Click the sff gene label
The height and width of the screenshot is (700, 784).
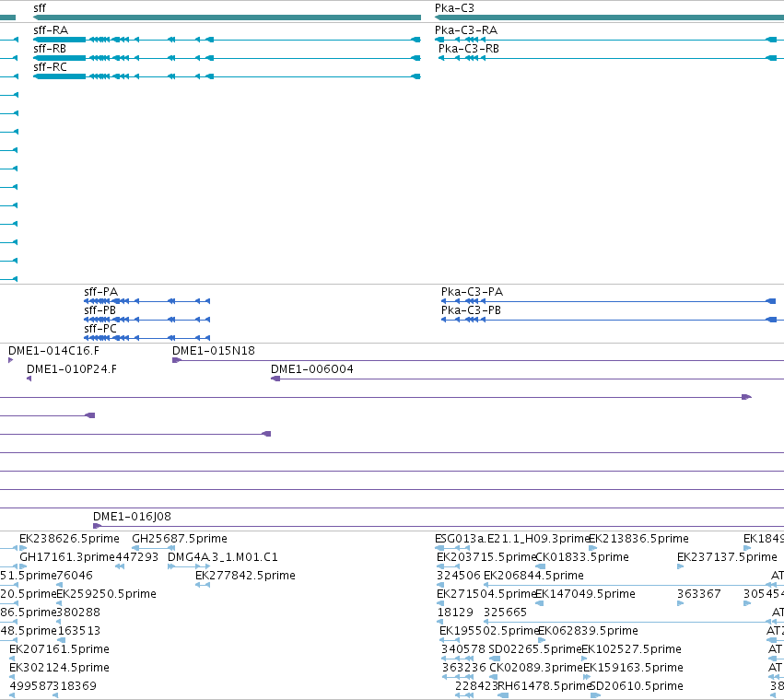pos(40,8)
